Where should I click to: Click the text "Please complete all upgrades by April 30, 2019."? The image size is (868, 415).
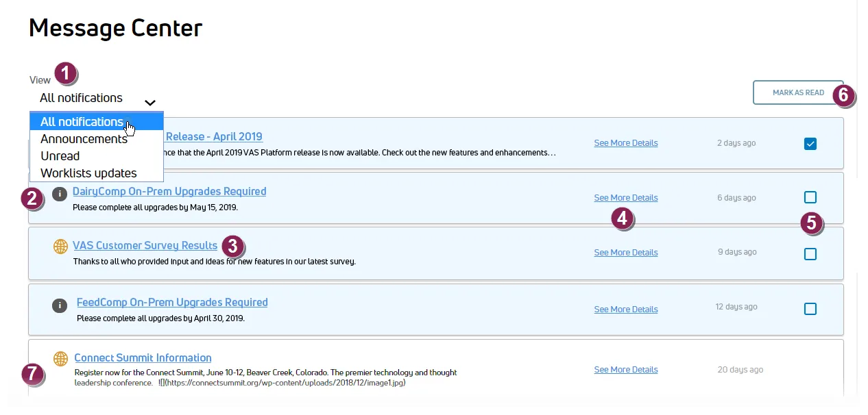point(160,318)
